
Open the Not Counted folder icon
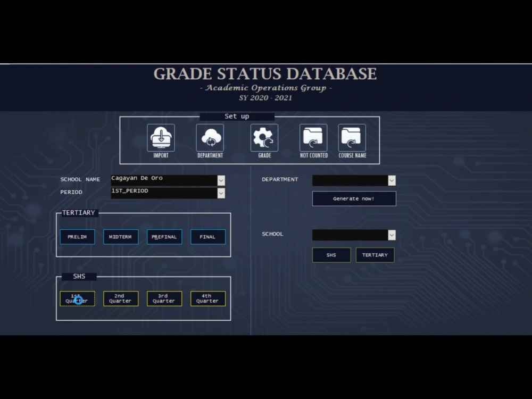(313, 137)
